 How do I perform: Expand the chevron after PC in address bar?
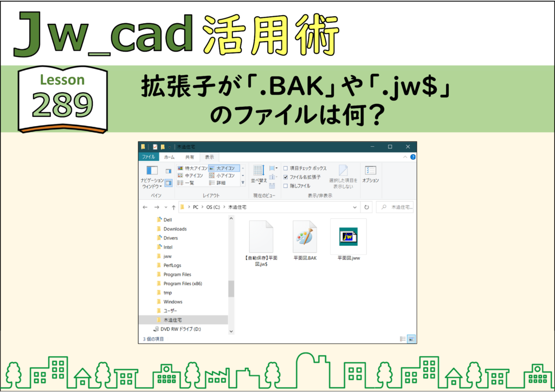point(203,207)
